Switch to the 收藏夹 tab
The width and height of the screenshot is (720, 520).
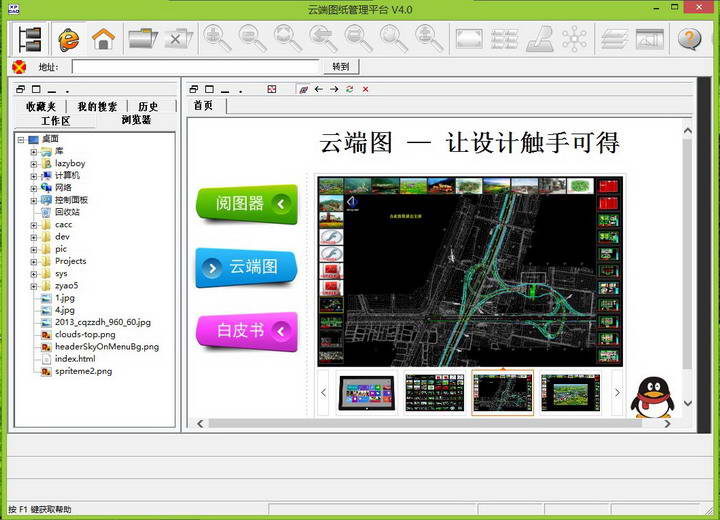click(41, 106)
